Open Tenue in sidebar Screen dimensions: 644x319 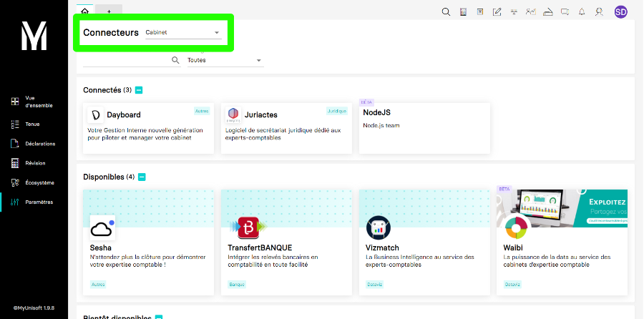pyautogui.click(x=26, y=124)
